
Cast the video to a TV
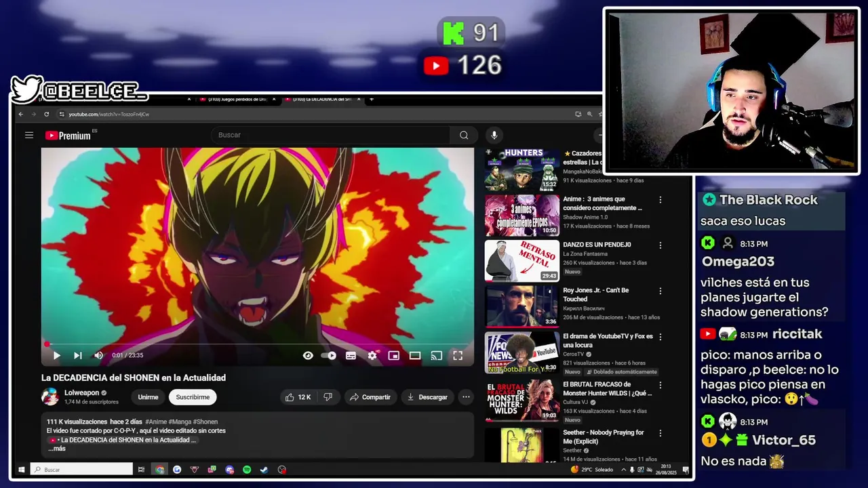point(437,355)
